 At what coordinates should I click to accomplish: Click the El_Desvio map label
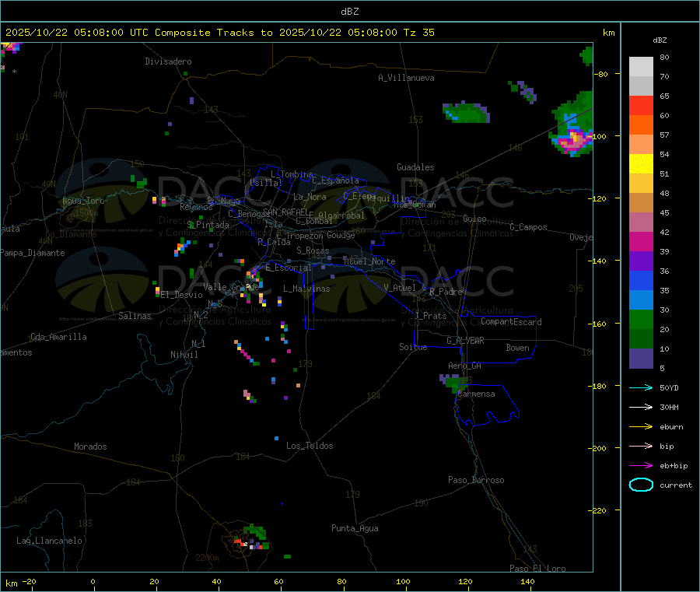[181, 295]
